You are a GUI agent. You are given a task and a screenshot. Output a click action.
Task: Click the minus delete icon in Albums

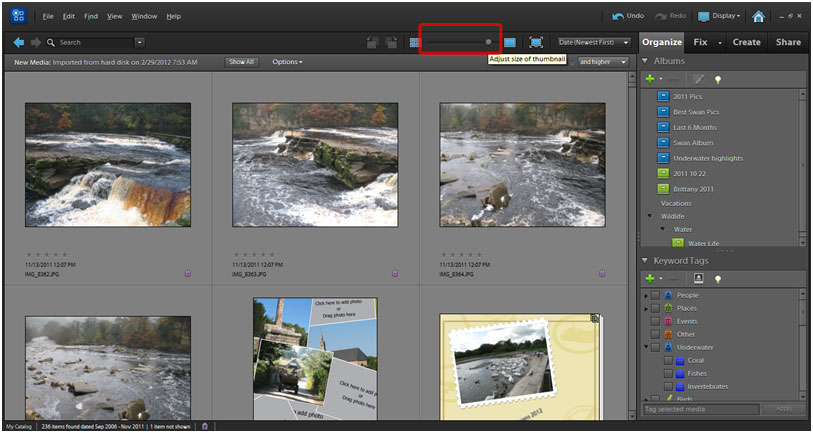point(674,80)
